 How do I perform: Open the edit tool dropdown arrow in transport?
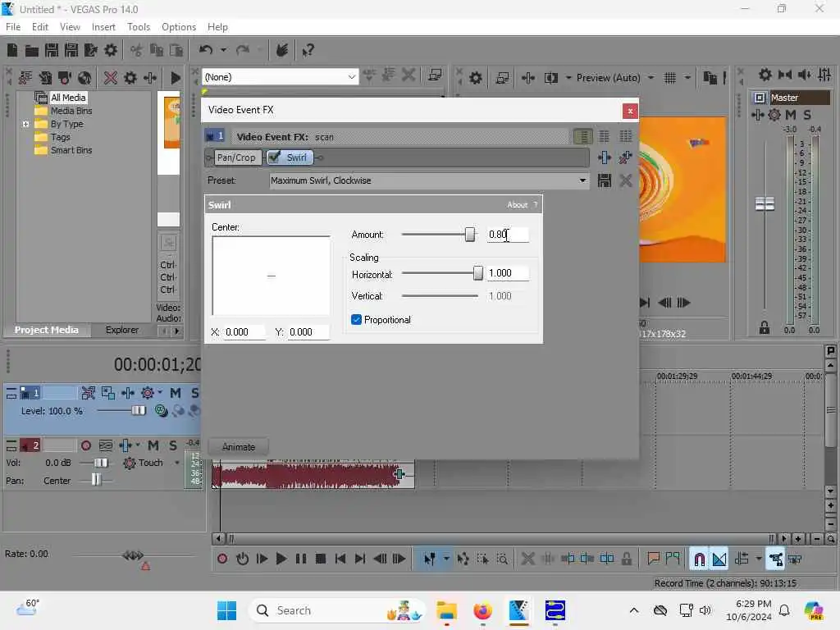point(445,559)
